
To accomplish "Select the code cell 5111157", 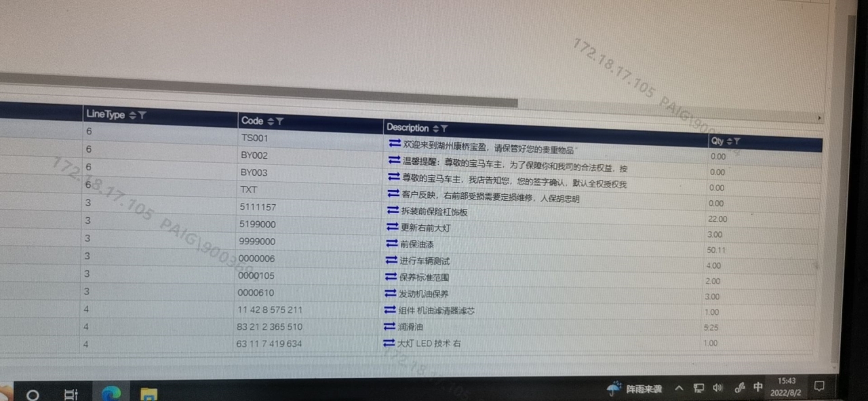I will pos(258,207).
